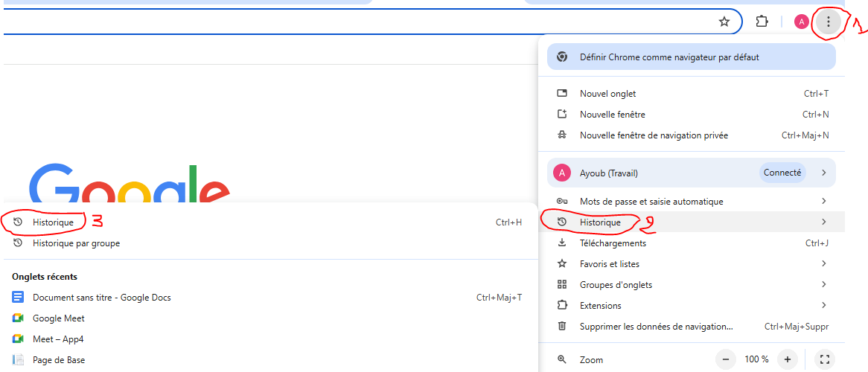Screen dimensions: 868x372
Task: Click the Connecté status chip
Action: pos(782,173)
